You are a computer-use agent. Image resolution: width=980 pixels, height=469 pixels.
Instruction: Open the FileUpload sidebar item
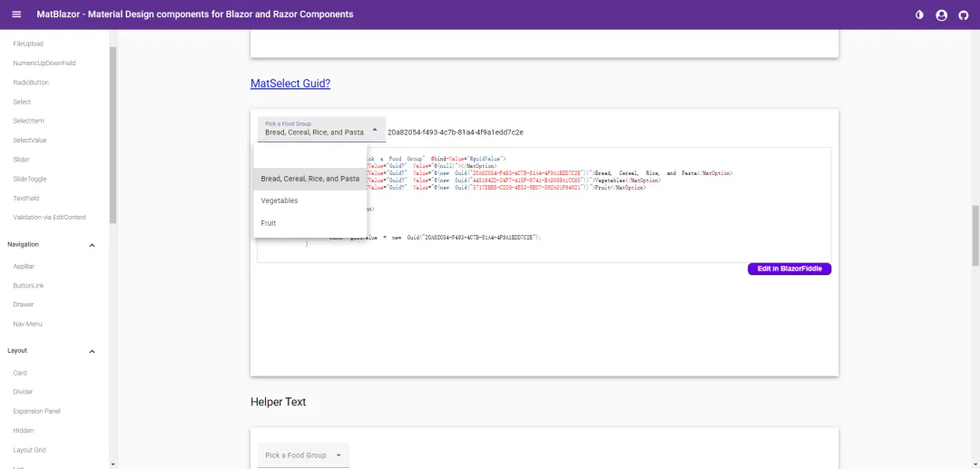coord(28,44)
